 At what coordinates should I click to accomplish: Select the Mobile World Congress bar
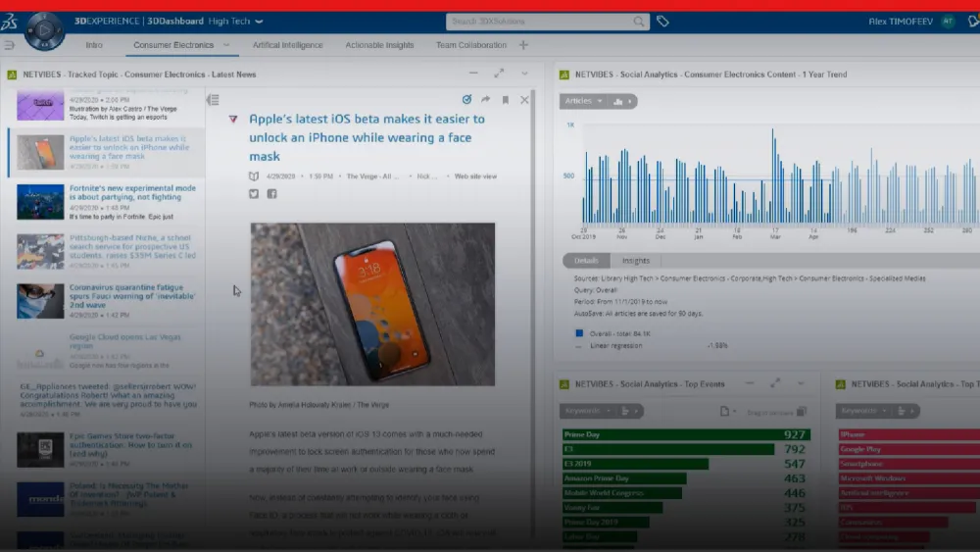point(622,492)
